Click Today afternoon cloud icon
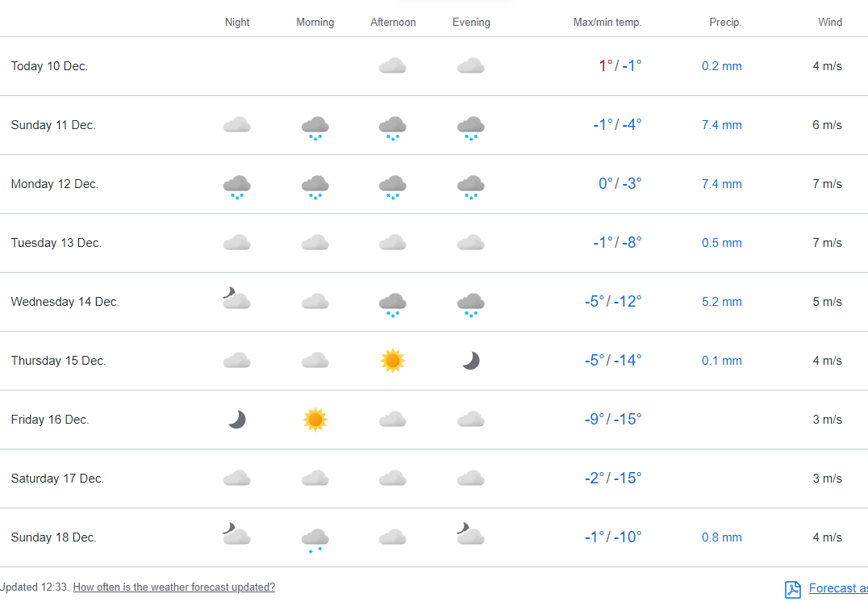868x602 pixels. (393, 66)
